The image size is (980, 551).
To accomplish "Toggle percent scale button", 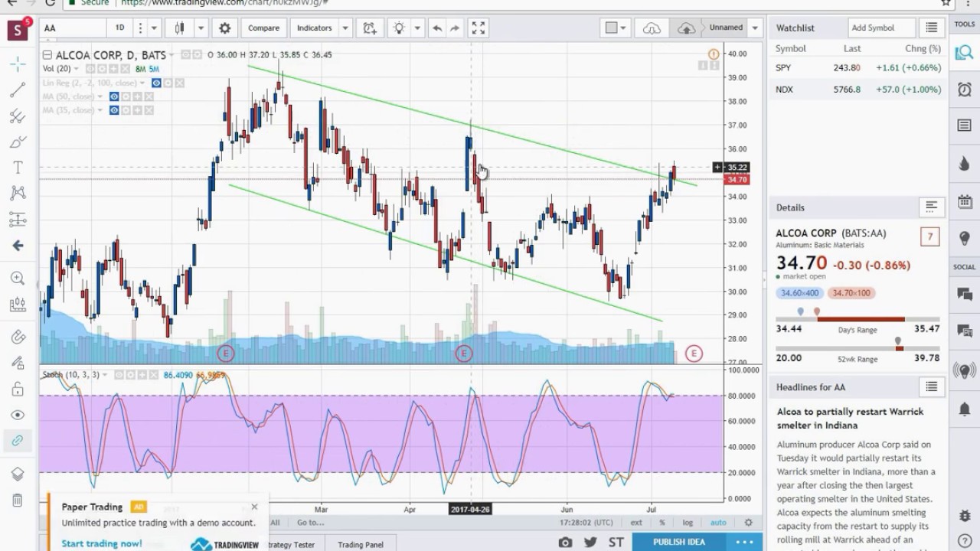I will [x=662, y=523].
